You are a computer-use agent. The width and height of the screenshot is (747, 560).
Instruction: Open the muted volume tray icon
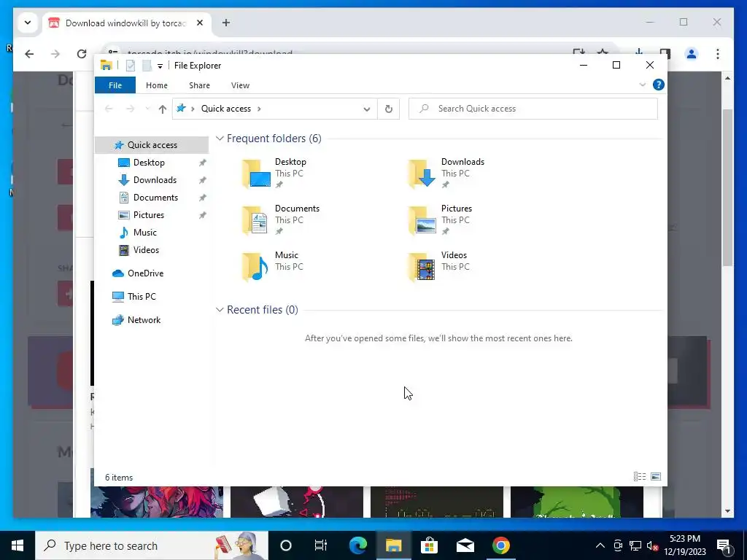[x=652, y=545]
